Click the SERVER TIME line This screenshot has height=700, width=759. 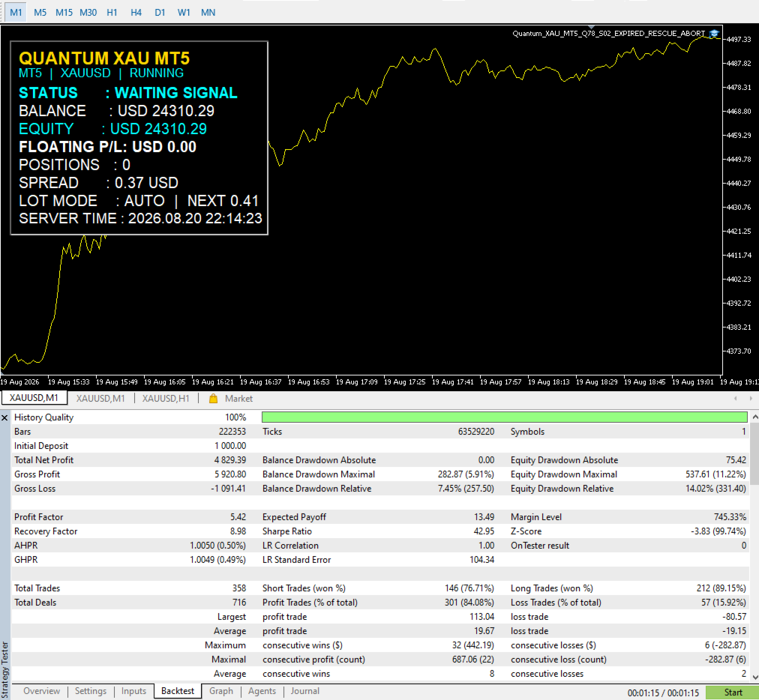pos(140,218)
